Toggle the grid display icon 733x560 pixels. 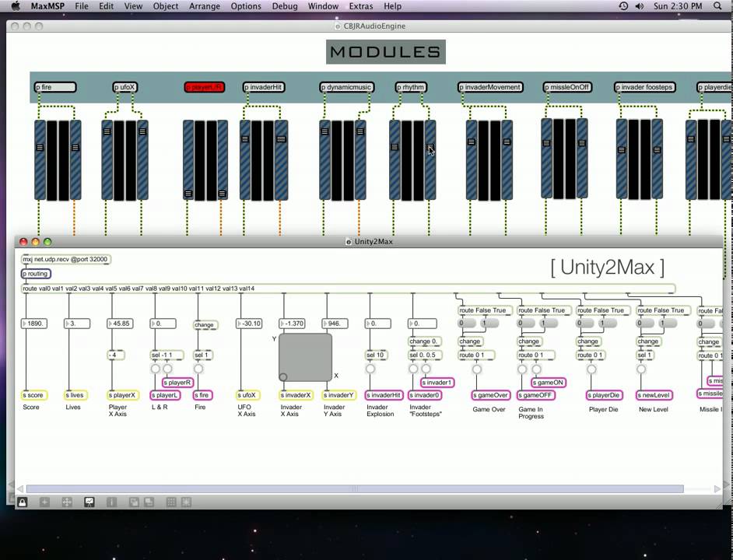(171, 502)
